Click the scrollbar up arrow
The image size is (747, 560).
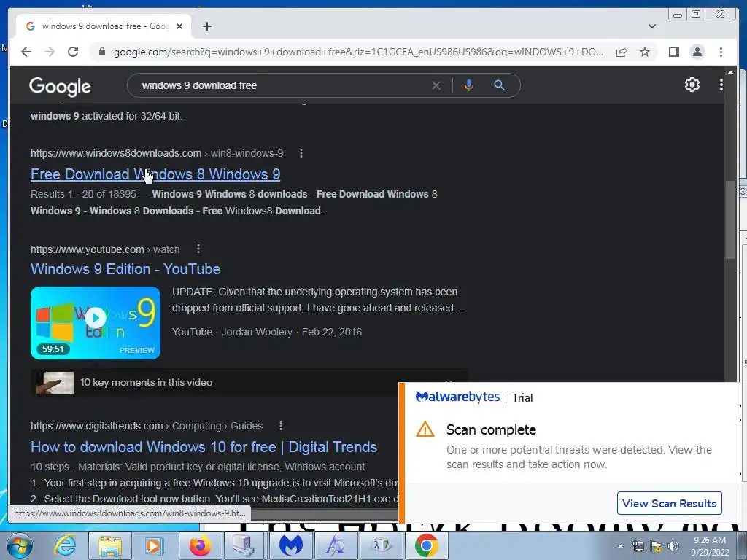pos(729,72)
